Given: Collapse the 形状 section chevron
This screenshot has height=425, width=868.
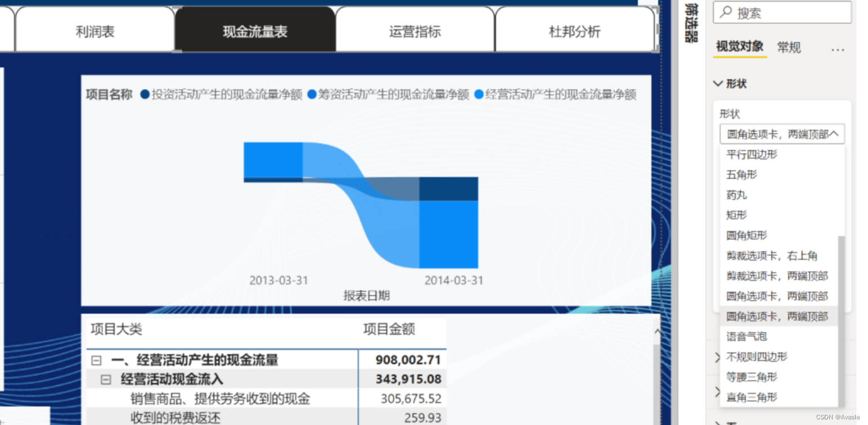Looking at the screenshot, I should click(718, 84).
